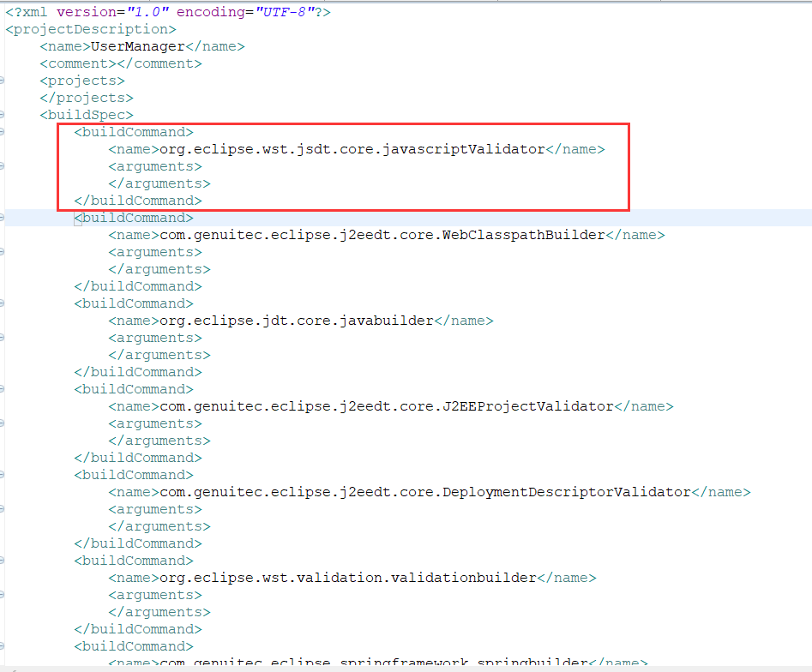Image resolution: width=812 pixels, height=672 pixels.
Task: Click <arguments> tag below javabuilder name
Action: coord(155,338)
